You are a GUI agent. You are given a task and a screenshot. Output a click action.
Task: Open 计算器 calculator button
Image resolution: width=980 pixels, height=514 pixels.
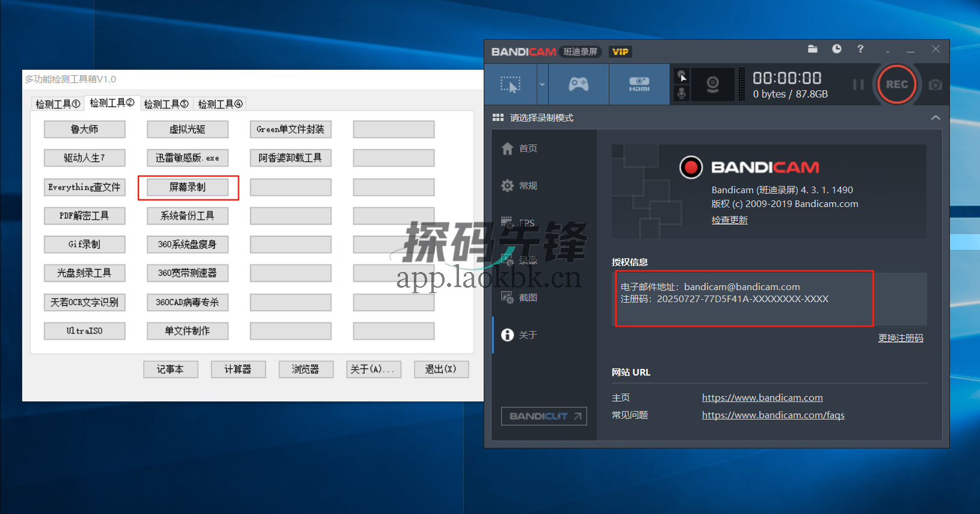(238, 370)
